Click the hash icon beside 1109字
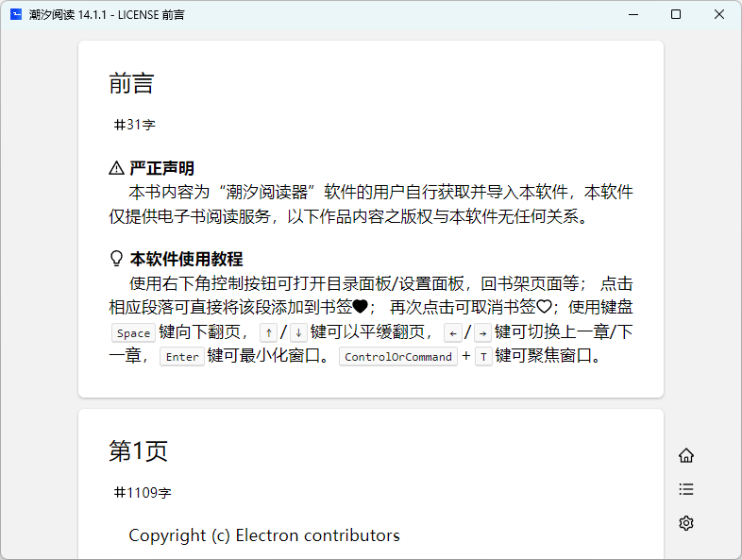Image resolution: width=742 pixels, height=560 pixels. [x=120, y=492]
